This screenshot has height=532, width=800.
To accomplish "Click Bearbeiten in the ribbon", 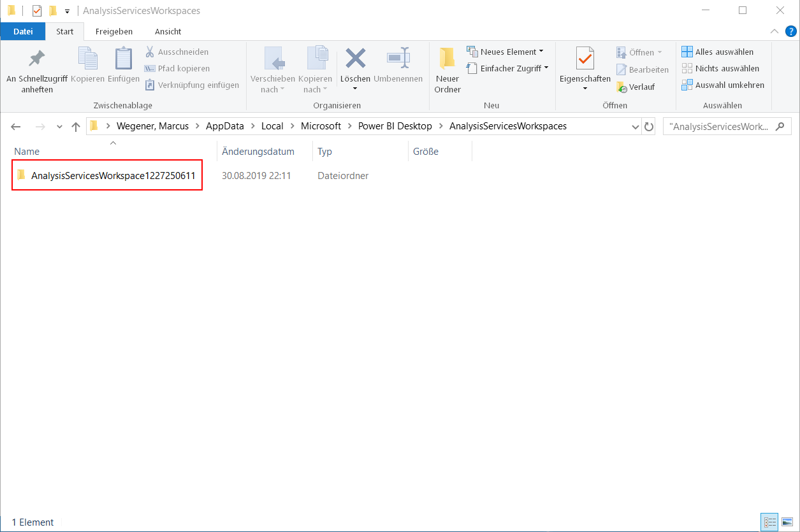I will click(x=643, y=70).
